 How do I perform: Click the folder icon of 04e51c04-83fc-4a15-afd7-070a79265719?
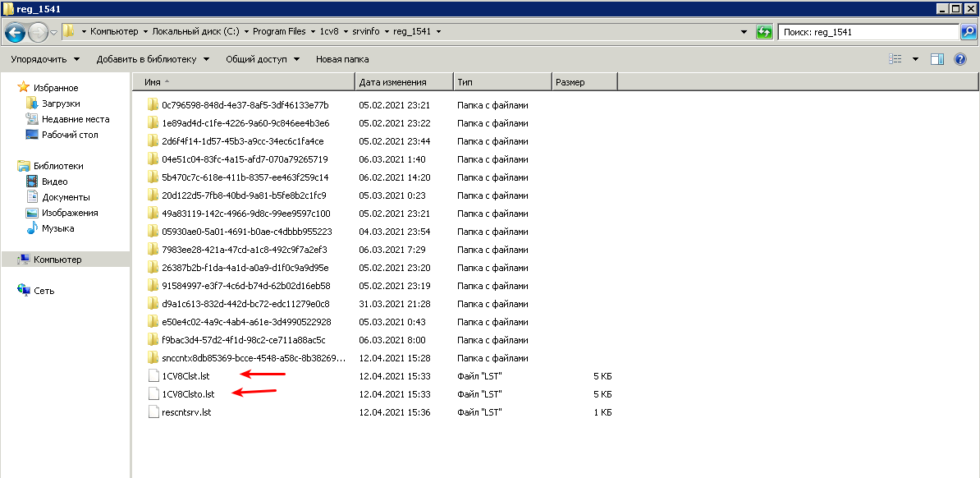[x=153, y=159]
